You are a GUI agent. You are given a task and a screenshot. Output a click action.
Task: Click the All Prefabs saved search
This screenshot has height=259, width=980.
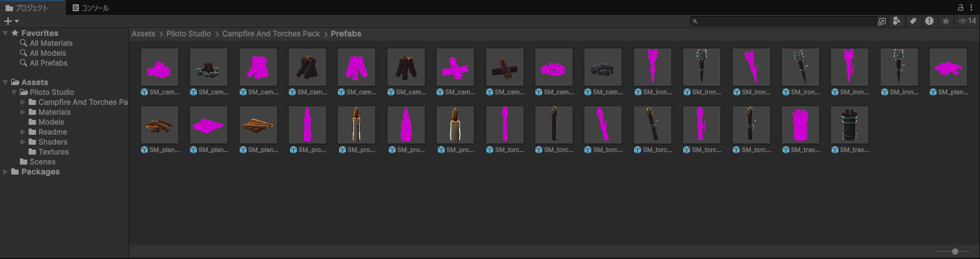48,63
